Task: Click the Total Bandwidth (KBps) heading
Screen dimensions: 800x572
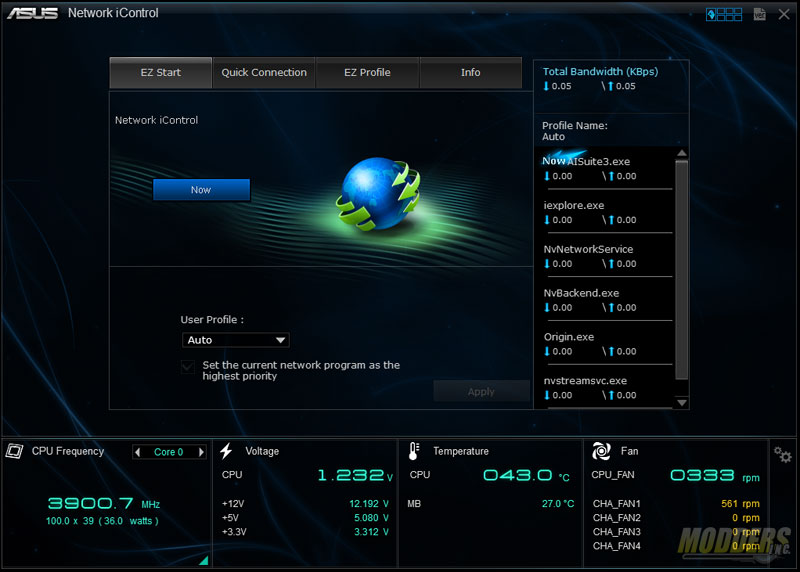Action: pos(600,71)
